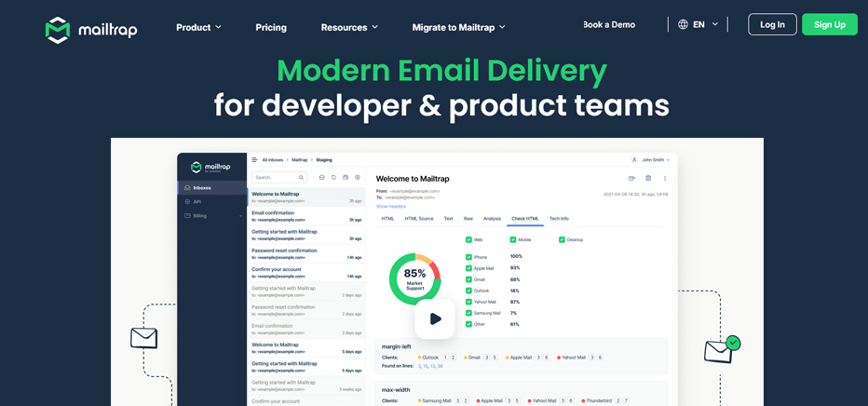
Task: Toggle the Desktop checkbox
Action: point(562,239)
